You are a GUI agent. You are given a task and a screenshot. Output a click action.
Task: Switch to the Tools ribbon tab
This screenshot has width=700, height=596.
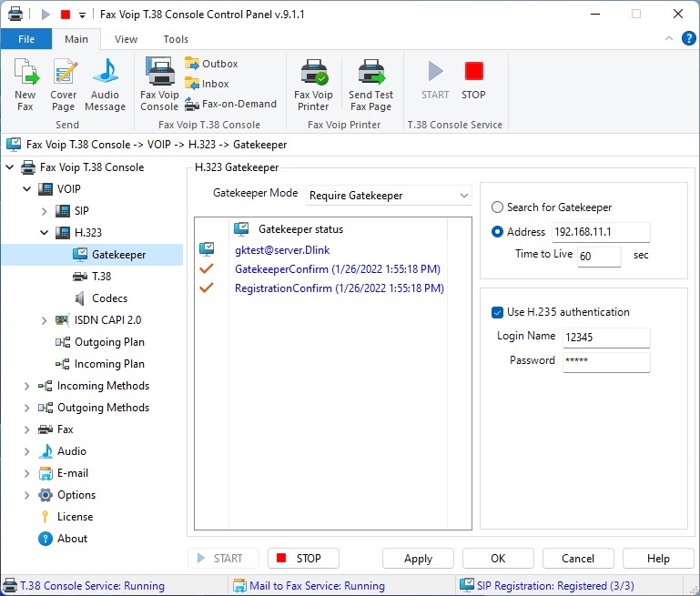coord(176,39)
